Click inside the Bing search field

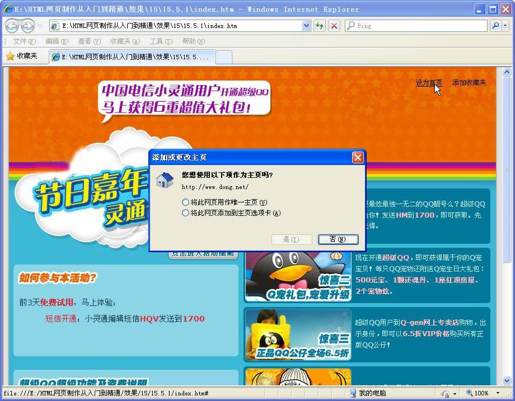point(416,26)
